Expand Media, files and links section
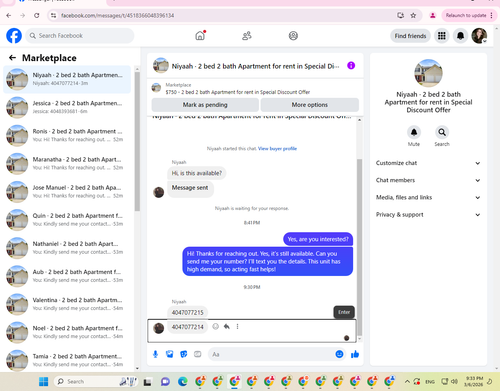Screen dimensions: 500x391 (x=428, y=197)
